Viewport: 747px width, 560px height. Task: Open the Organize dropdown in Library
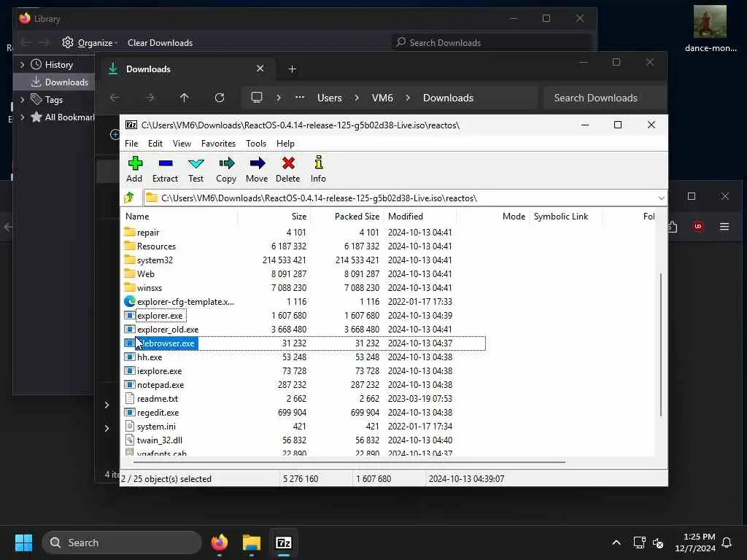tap(90, 43)
